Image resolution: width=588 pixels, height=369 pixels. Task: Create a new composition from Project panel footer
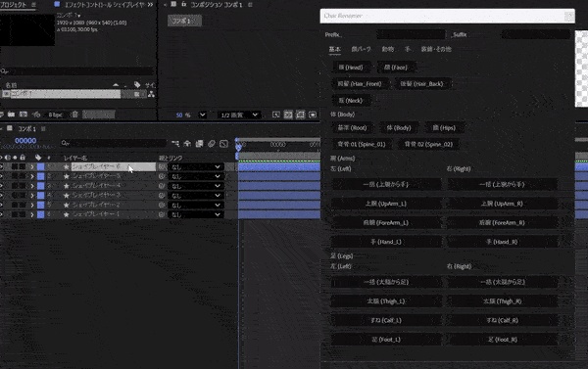tap(24, 115)
